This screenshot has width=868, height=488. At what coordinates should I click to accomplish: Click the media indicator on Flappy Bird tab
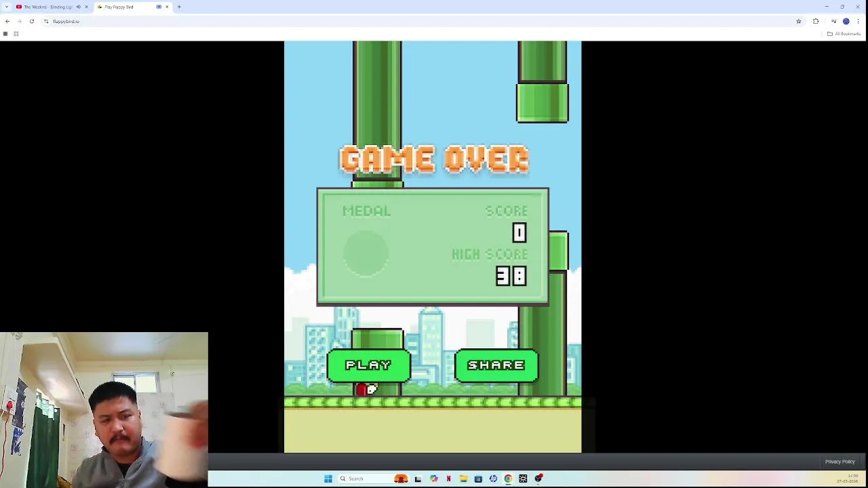pos(159,7)
